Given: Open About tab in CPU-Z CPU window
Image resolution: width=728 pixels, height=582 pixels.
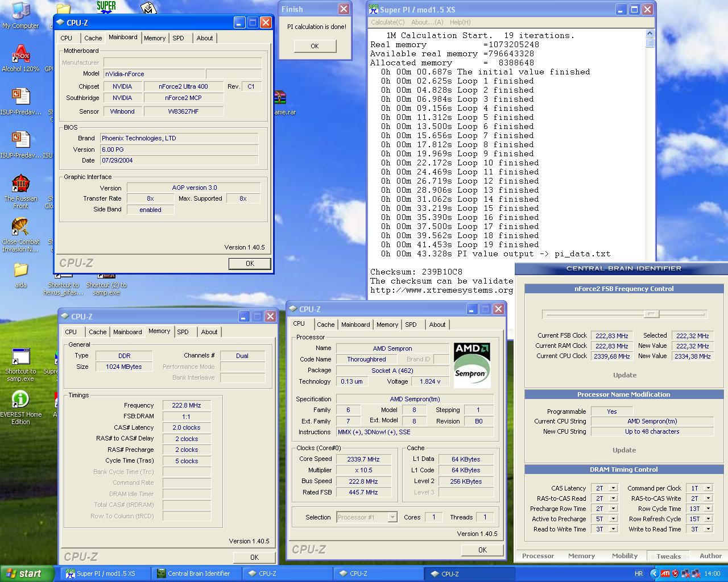Looking at the screenshot, I should 437,325.
